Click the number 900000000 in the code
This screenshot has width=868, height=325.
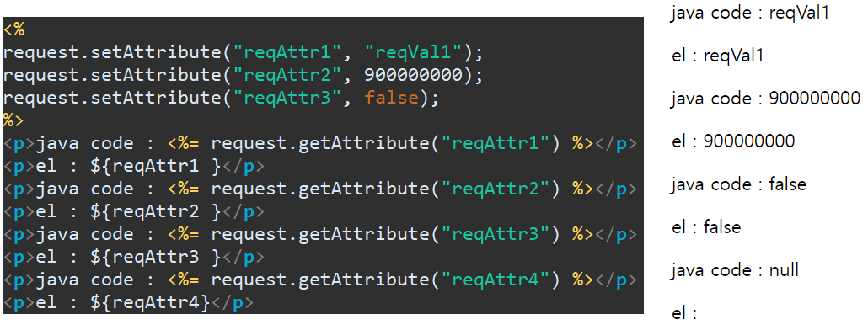pos(414,75)
